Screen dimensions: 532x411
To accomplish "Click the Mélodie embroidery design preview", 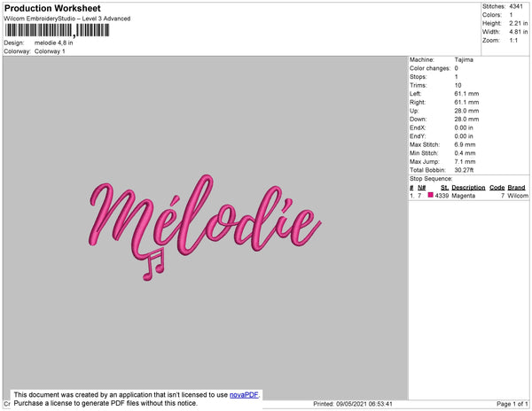I will click(205, 228).
